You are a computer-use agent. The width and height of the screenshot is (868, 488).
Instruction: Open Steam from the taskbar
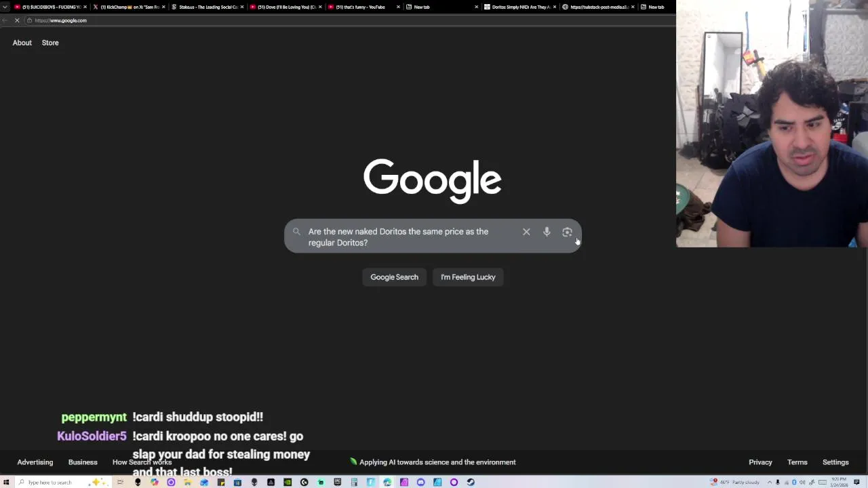pos(471,482)
